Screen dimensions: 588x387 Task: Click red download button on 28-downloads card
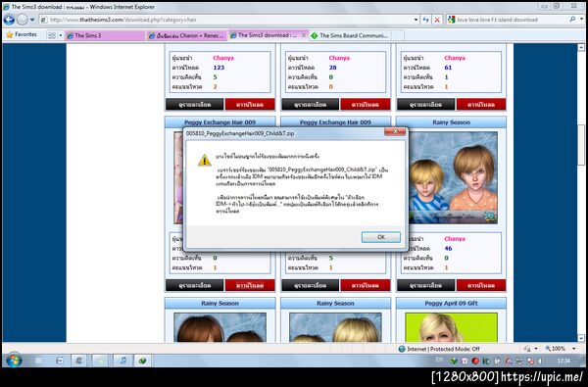366,104
